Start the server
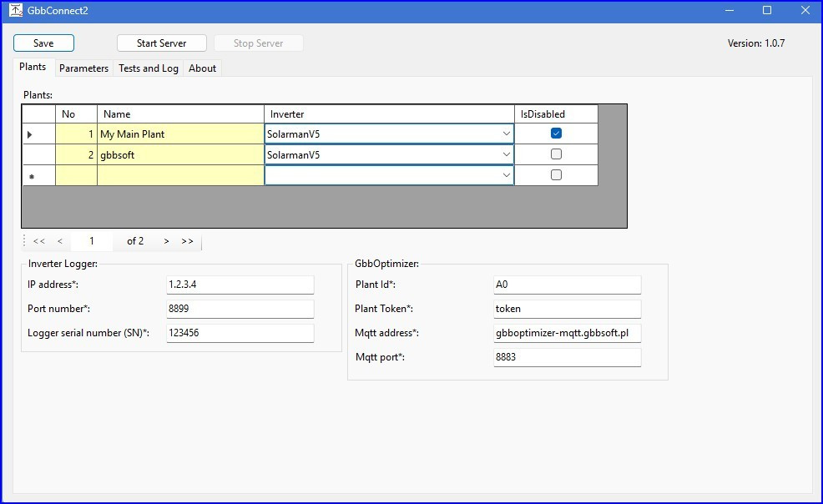823x504 pixels. pos(162,43)
